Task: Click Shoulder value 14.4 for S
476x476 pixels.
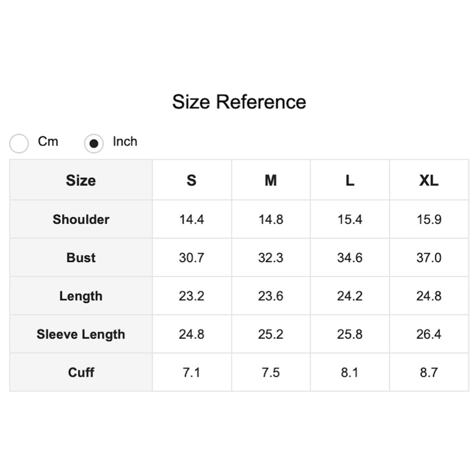Action: [x=192, y=219]
